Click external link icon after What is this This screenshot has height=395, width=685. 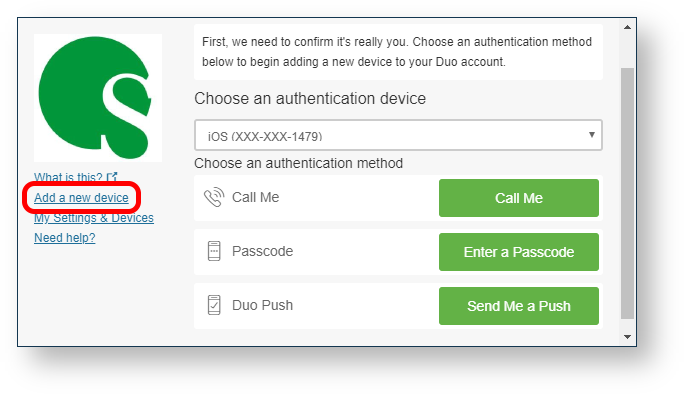click(112, 177)
